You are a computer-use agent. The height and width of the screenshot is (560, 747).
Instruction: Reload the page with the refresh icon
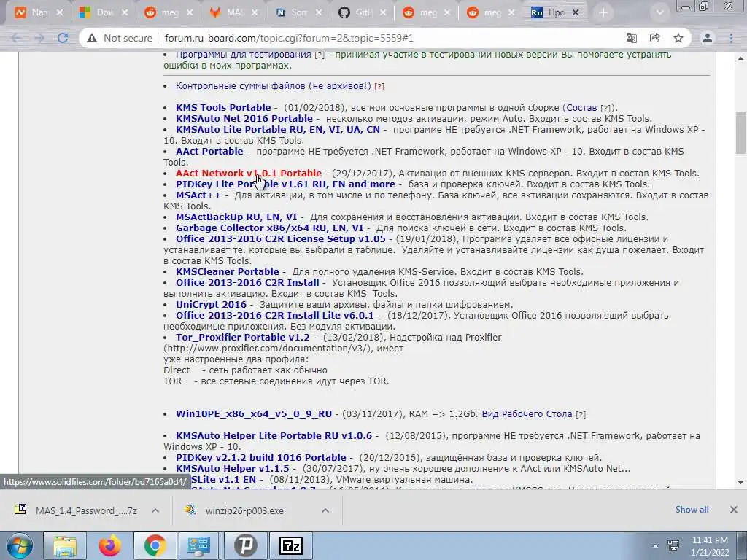(x=63, y=38)
